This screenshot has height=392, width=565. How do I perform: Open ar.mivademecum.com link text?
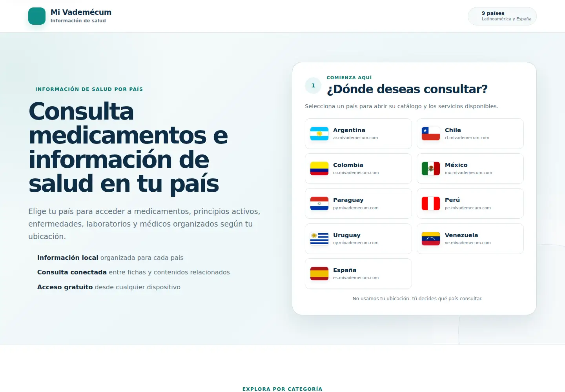click(x=355, y=138)
